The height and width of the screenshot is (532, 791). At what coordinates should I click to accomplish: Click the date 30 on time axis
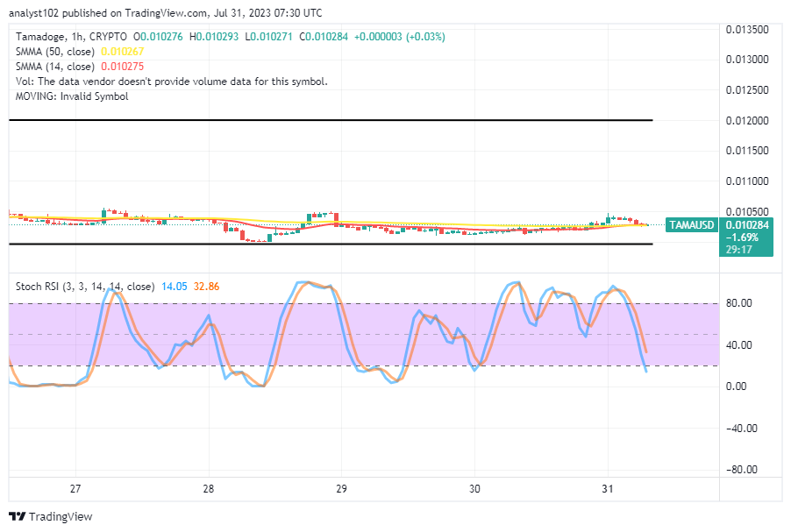coord(474,489)
